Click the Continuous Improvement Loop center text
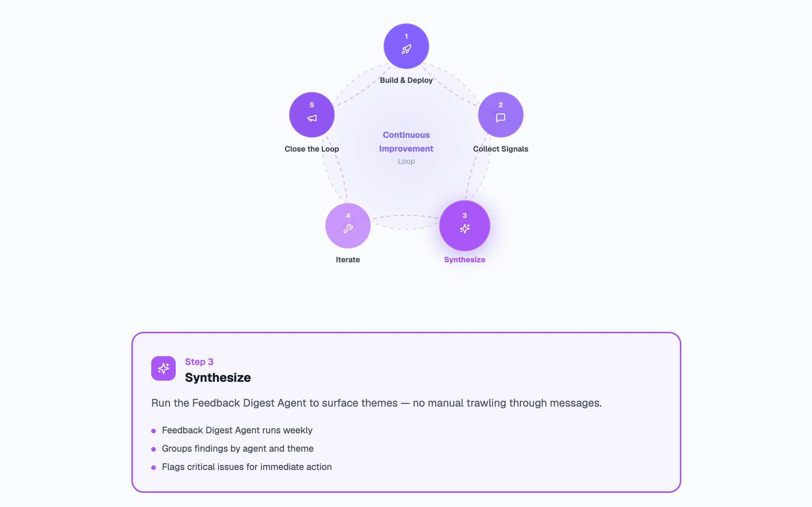 click(406, 148)
